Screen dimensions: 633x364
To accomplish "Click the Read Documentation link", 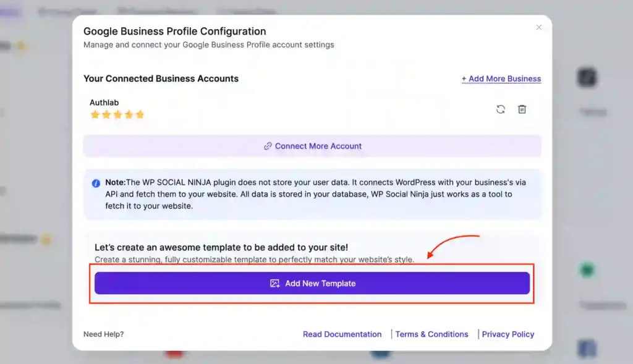I will tap(342, 334).
